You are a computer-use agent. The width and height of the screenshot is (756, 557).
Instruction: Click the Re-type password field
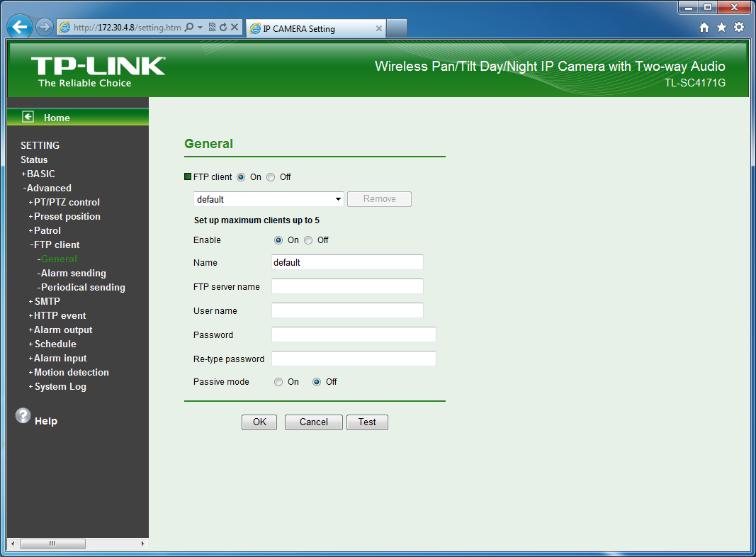(354, 359)
